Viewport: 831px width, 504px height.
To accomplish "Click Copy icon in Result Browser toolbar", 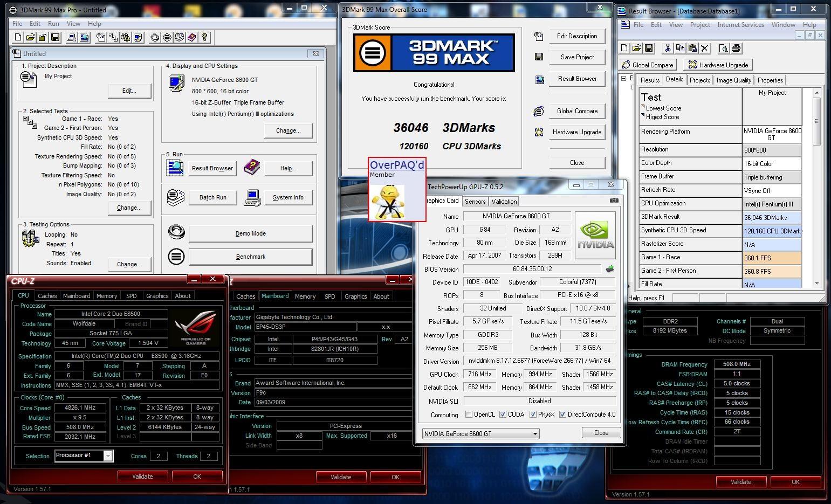I will click(680, 48).
